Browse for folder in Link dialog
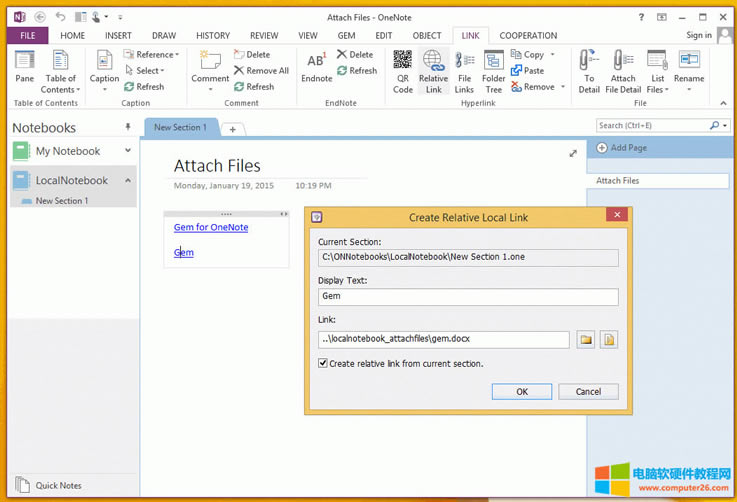Viewport: 737px width, 502px height. (585, 340)
